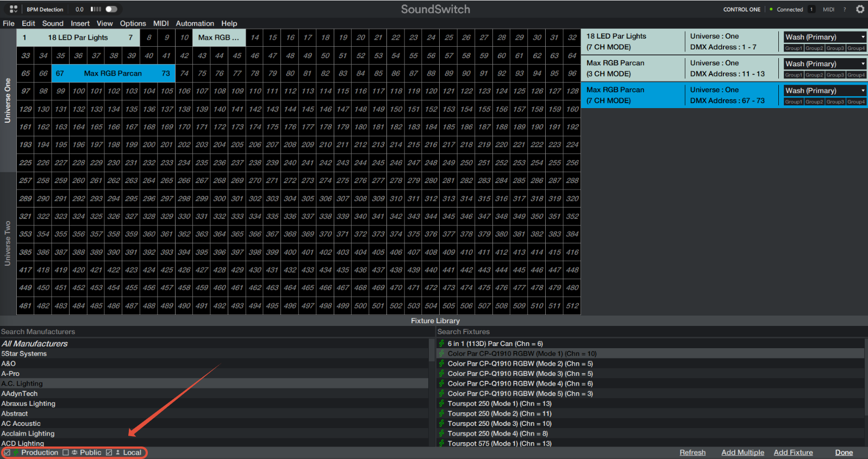This screenshot has width=868, height=459.
Task: Open the File menu
Action: click(x=9, y=23)
